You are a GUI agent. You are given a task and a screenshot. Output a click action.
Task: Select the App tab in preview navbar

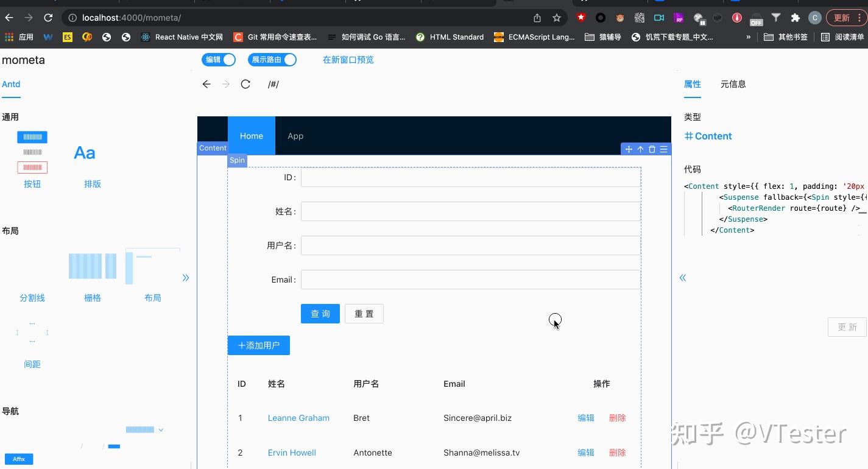point(295,136)
